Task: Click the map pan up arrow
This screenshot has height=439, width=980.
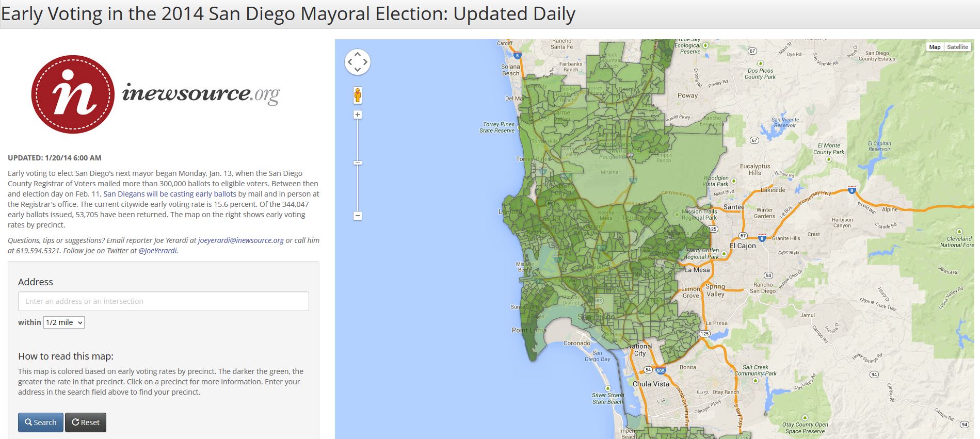Action: coord(358,54)
